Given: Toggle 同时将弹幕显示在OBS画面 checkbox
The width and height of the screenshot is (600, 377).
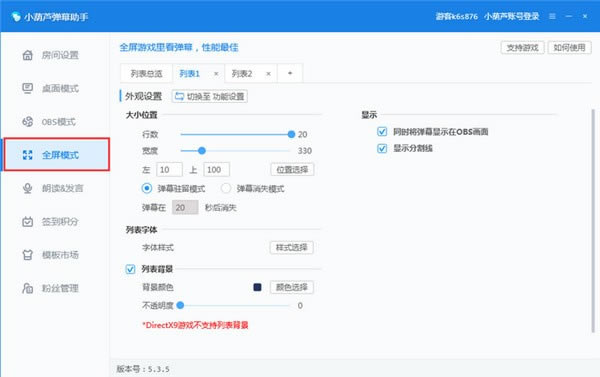Looking at the screenshot, I should point(382,132).
